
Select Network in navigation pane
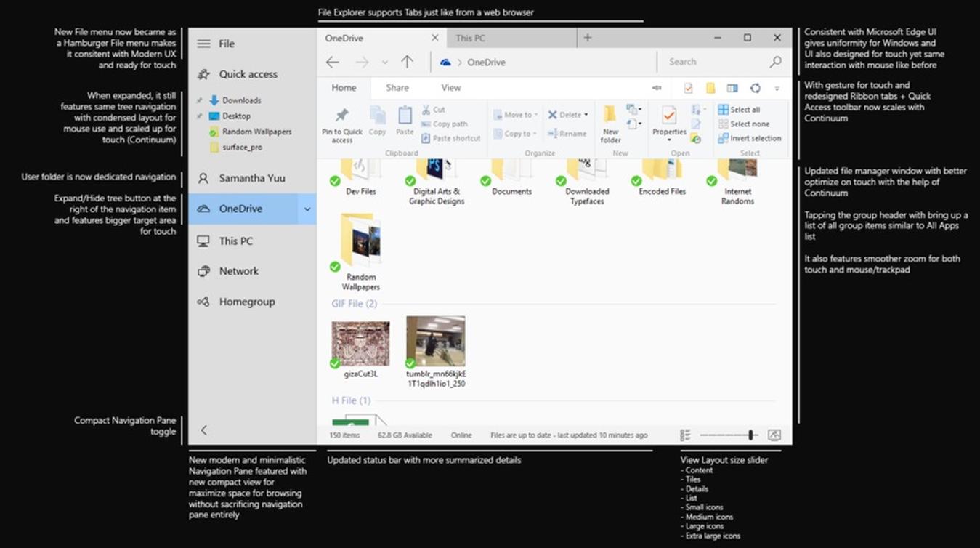click(x=252, y=271)
